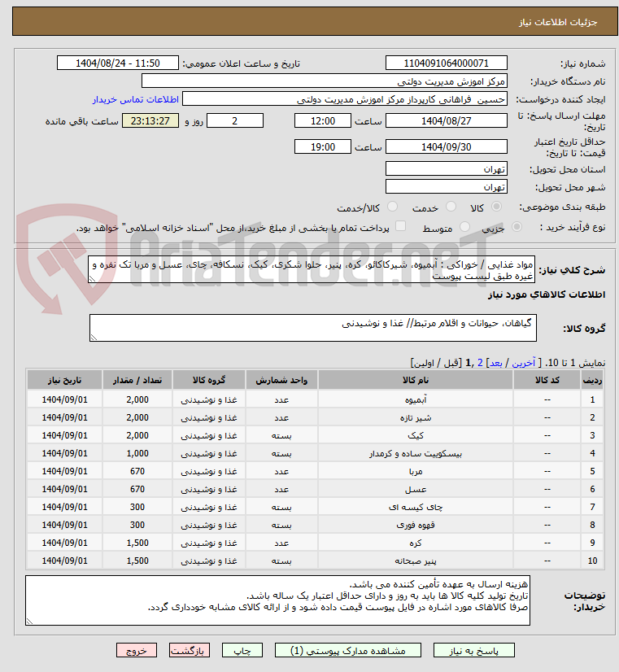Click the remaining time 23:13:27 field

pos(150,121)
